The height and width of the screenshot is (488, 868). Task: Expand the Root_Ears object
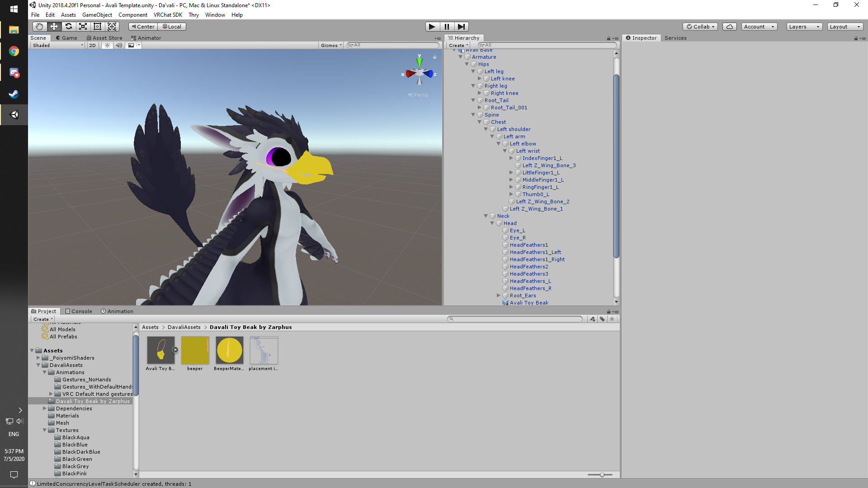point(499,296)
